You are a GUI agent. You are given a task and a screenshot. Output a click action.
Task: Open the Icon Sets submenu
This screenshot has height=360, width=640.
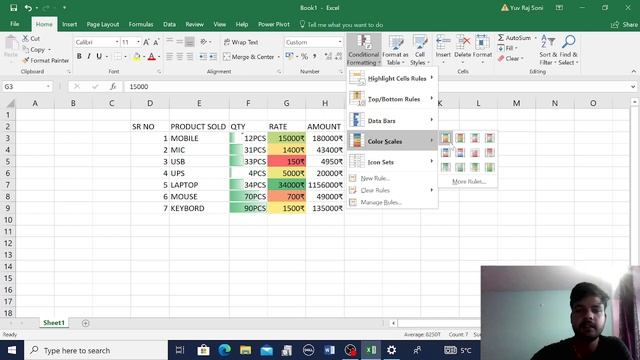392,162
